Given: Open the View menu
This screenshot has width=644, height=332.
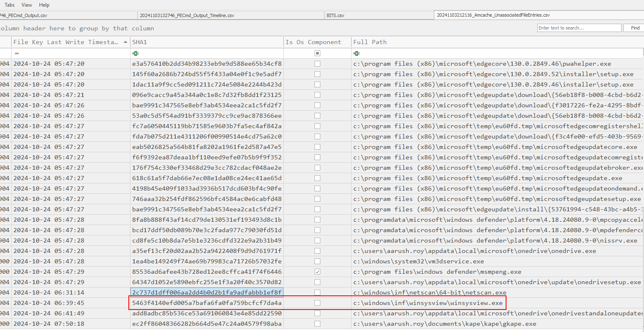Looking at the screenshot, I should coord(27,5).
